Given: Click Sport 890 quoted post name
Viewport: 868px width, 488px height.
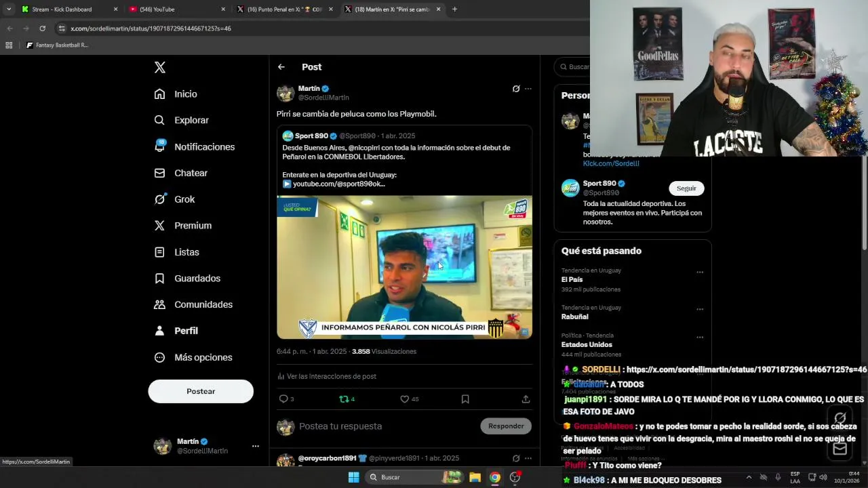Looking at the screenshot, I should [x=311, y=136].
